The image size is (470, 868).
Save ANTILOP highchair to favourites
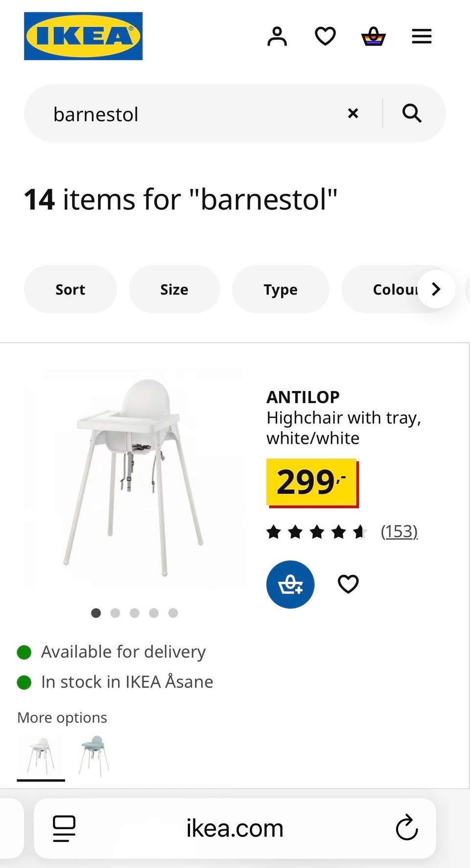pyautogui.click(x=348, y=584)
